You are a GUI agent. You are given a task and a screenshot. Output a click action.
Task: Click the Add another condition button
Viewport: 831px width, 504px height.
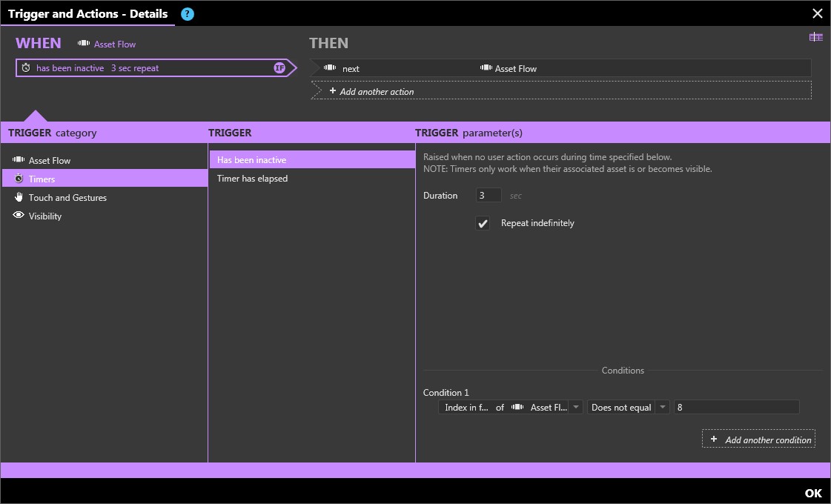point(758,439)
